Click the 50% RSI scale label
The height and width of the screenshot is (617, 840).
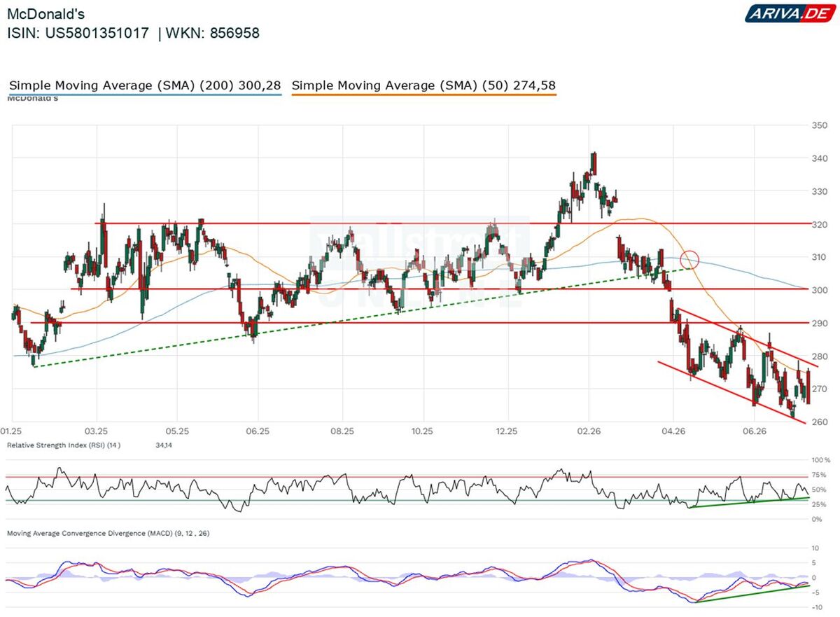pos(819,490)
